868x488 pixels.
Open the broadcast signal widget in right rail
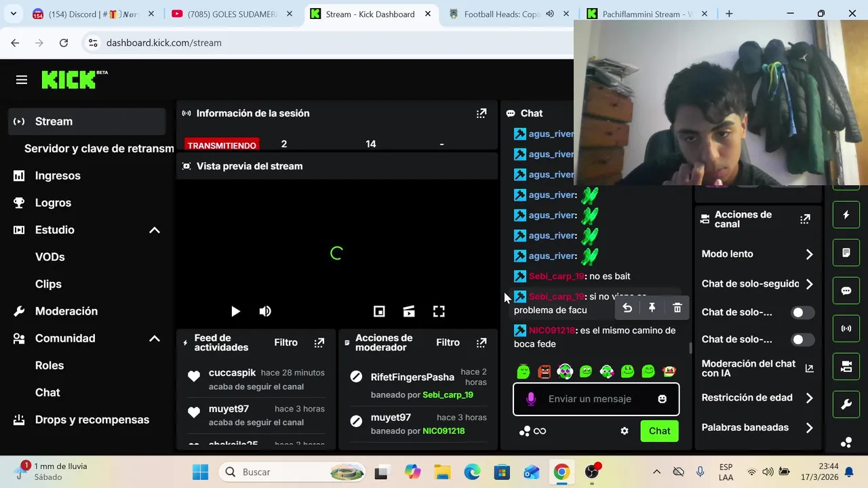[846, 329]
